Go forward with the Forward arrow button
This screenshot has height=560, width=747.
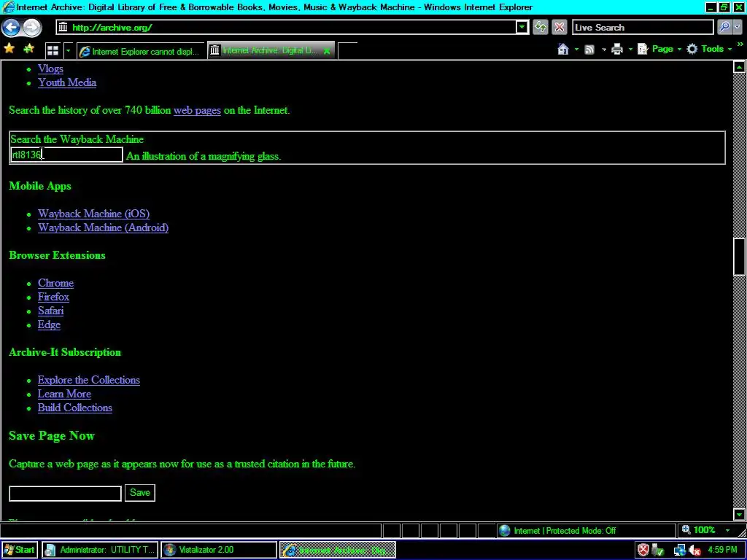point(32,28)
